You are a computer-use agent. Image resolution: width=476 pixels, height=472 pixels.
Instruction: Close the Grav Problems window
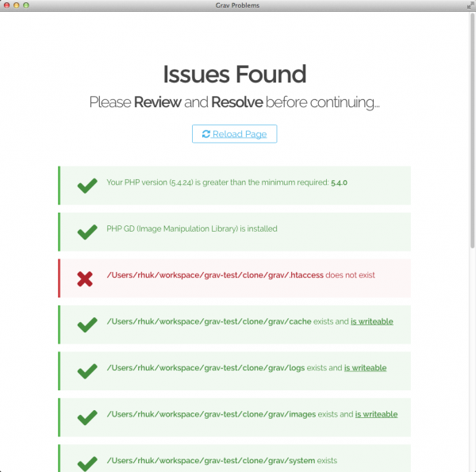tap(6, 6)
